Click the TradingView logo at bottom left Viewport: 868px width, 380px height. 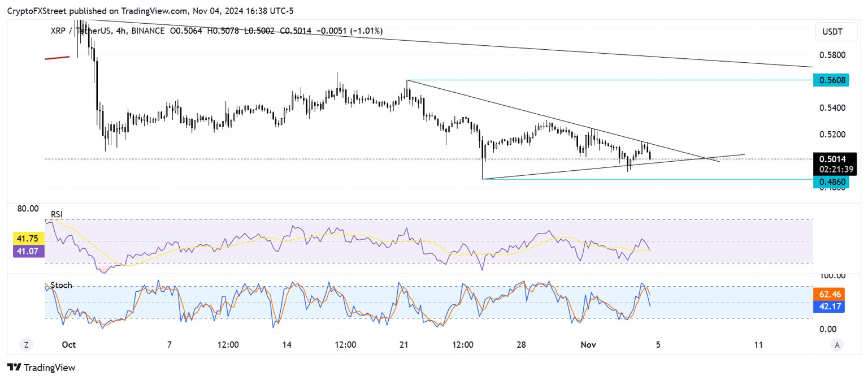coord(41,368)
